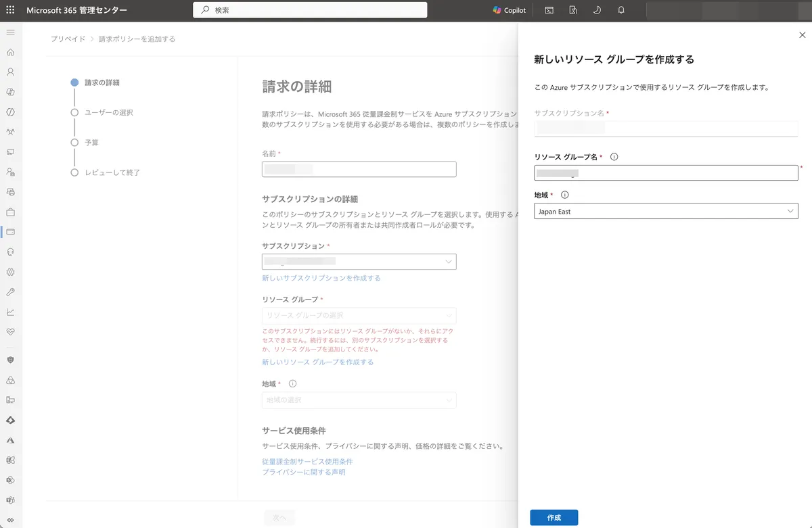Open Settings gear in left sidebar
The image size is (812, 528).
[10, 272]
